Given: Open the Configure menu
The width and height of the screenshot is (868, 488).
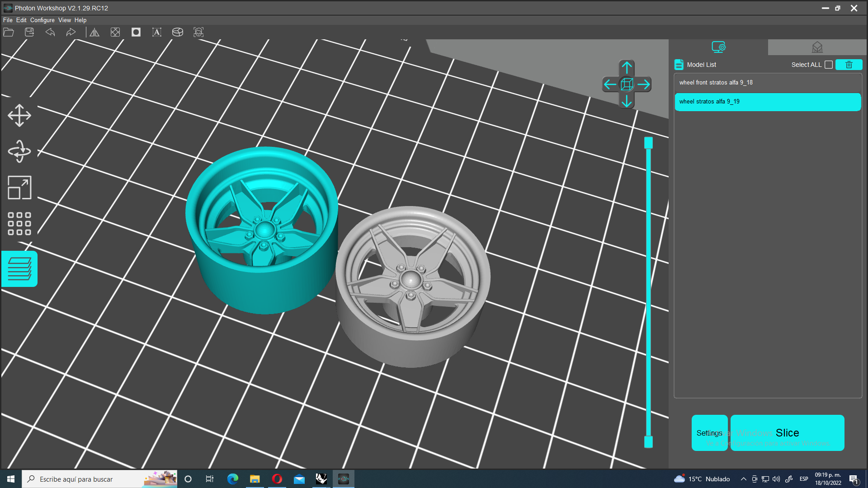Looking at the screenshot, I should coord(42,20).
